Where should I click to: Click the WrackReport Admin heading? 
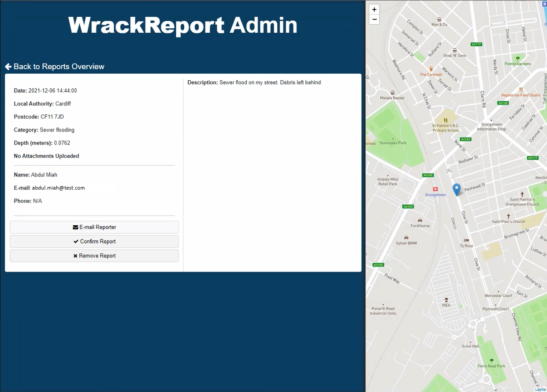coord(182,26)
